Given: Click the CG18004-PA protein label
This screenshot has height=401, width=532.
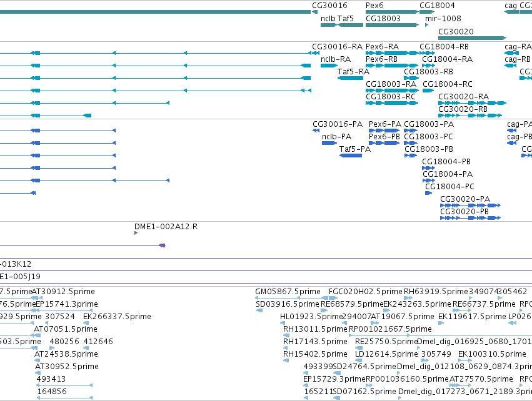Looking at the screenshot, I should click(x=448, y=174).
